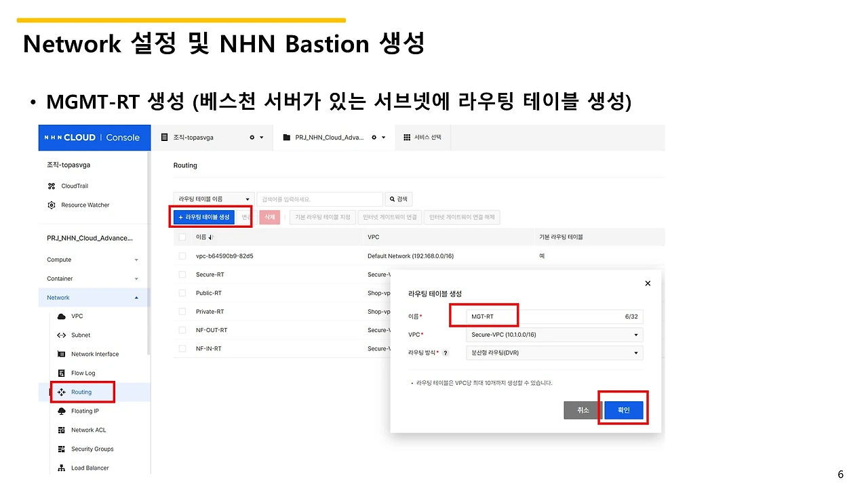The height and width of the screenshot is (488, 868).
Task: Check the Public-RT row checkbox
Action: pos(182,293)
